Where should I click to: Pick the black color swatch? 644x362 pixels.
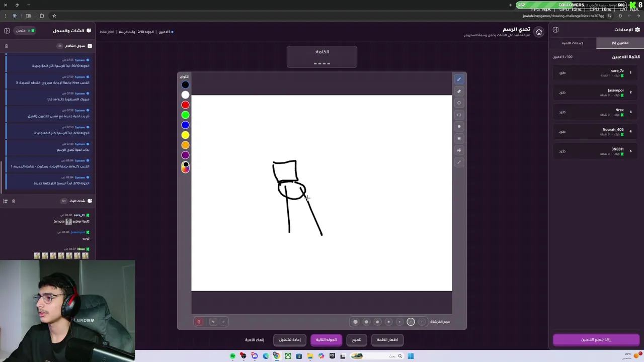pyautogui.click(x=185, y=85)
